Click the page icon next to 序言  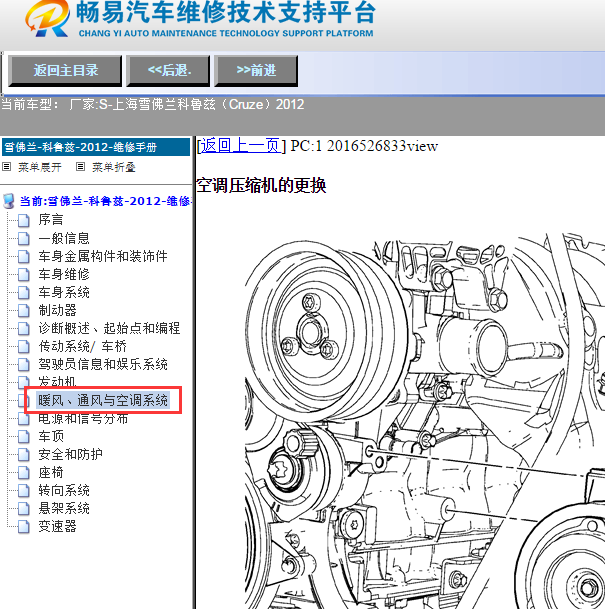pyautogui.click(x=24, y=220)
